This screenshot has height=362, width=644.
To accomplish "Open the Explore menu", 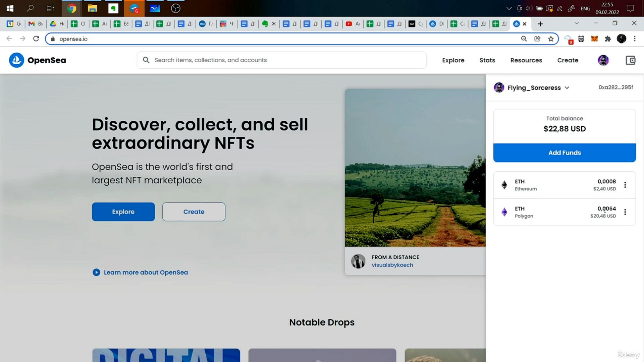I will coord(453,60).
